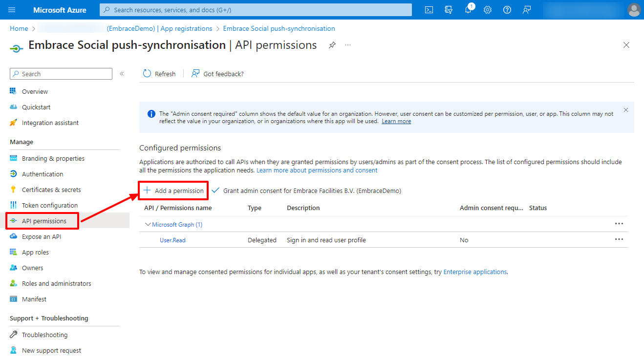Open the notifications bell

click(x=468, y=10)
